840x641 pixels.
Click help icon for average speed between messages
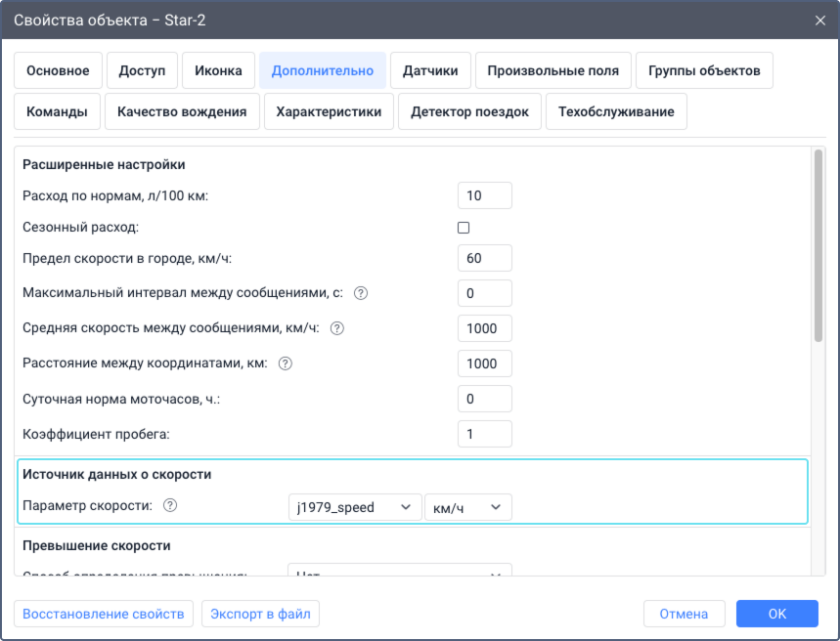[x=337, y=328]
